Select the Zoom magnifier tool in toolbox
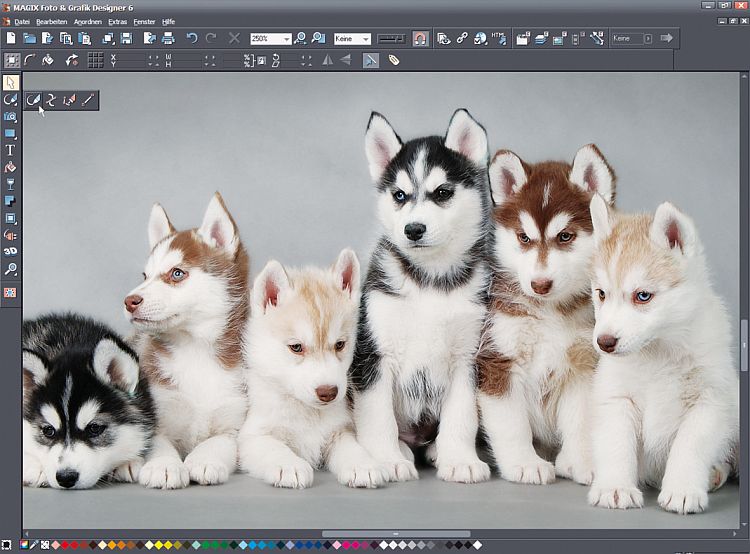The height and width of the screenshot is (554, 750). [x=11, y=269]
